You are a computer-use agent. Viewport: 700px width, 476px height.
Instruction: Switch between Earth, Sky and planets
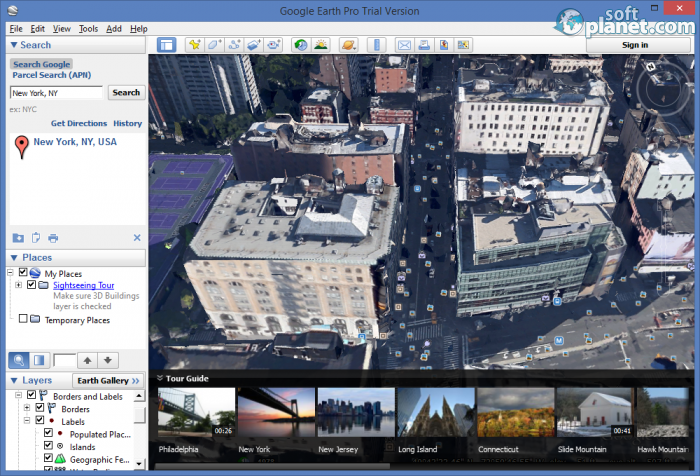[x=348, y=45]
